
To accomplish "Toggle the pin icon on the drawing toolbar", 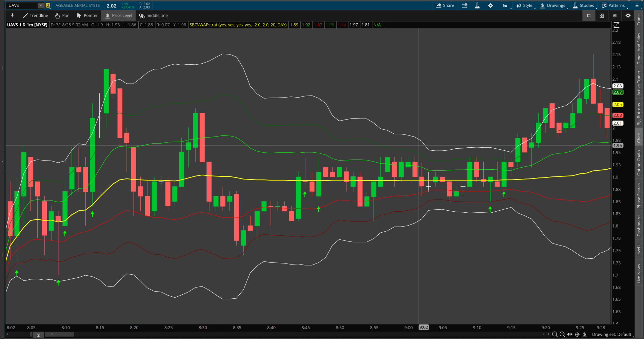I will pos(12,15).
